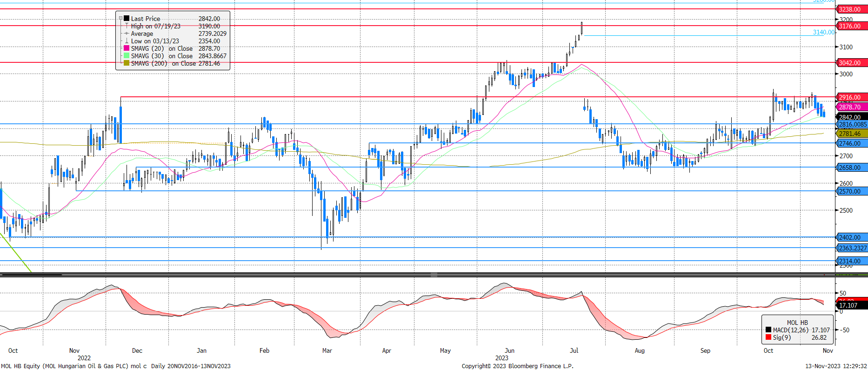Viewport: 868px width, 370px height.
Task: Click the 2739.2029 average value
Action: (213, 34)
